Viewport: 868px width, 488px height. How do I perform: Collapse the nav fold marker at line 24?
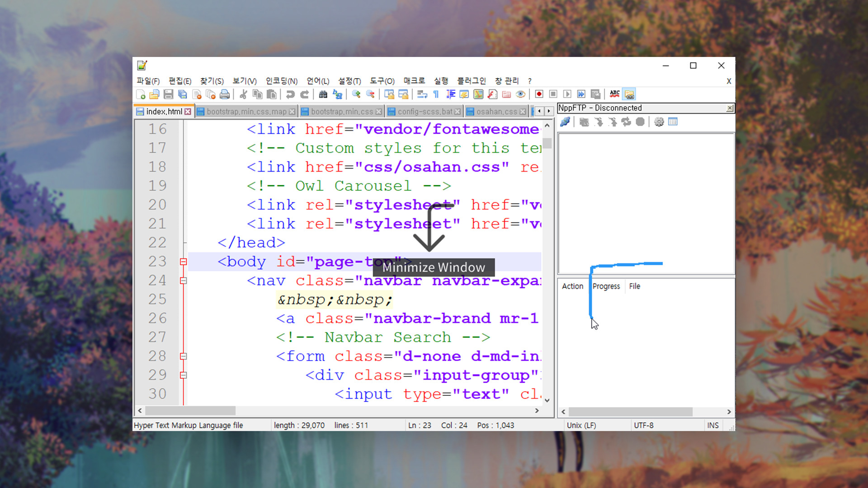click(x=183, y=280)
